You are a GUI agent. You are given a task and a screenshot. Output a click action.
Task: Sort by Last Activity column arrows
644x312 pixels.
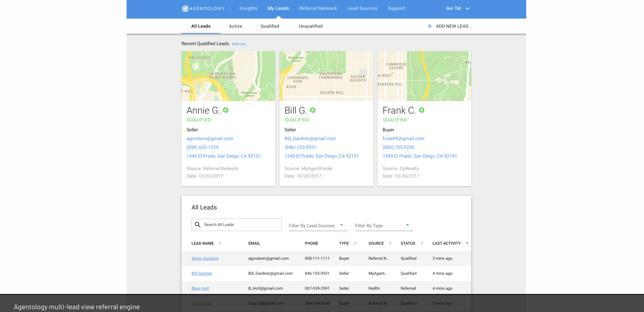click(467, 243)
